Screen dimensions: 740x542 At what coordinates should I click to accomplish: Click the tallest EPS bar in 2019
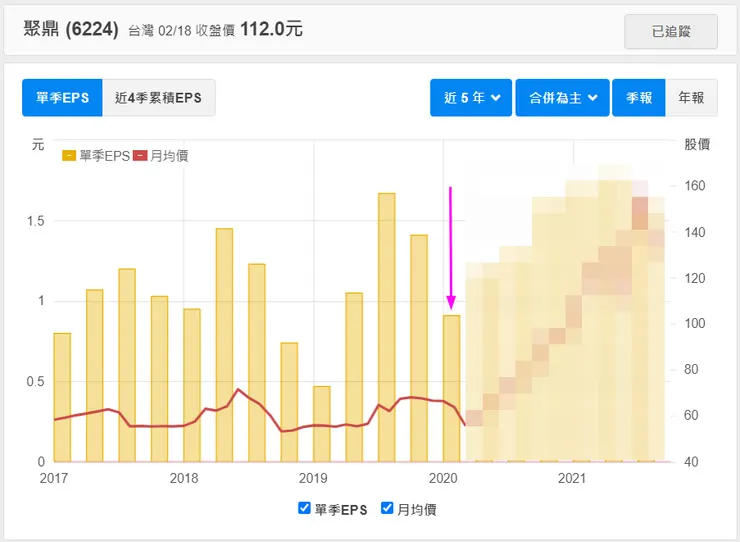[387, 327]
